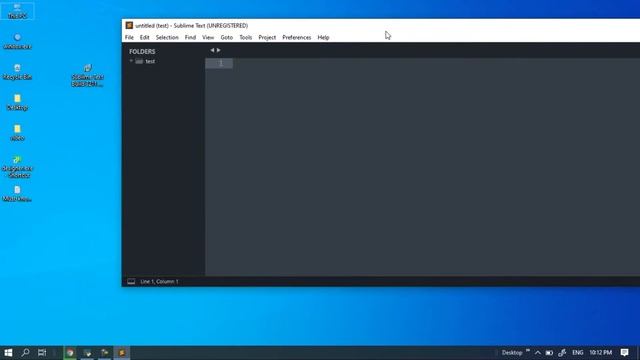
Task: Open the View menu
Action: click(208, 38)
